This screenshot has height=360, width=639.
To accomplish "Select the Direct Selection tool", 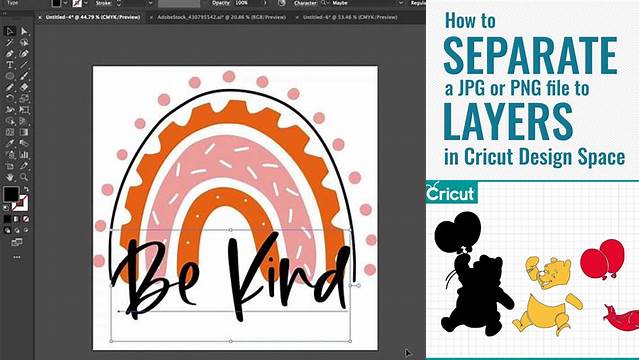I will [24, 31].
